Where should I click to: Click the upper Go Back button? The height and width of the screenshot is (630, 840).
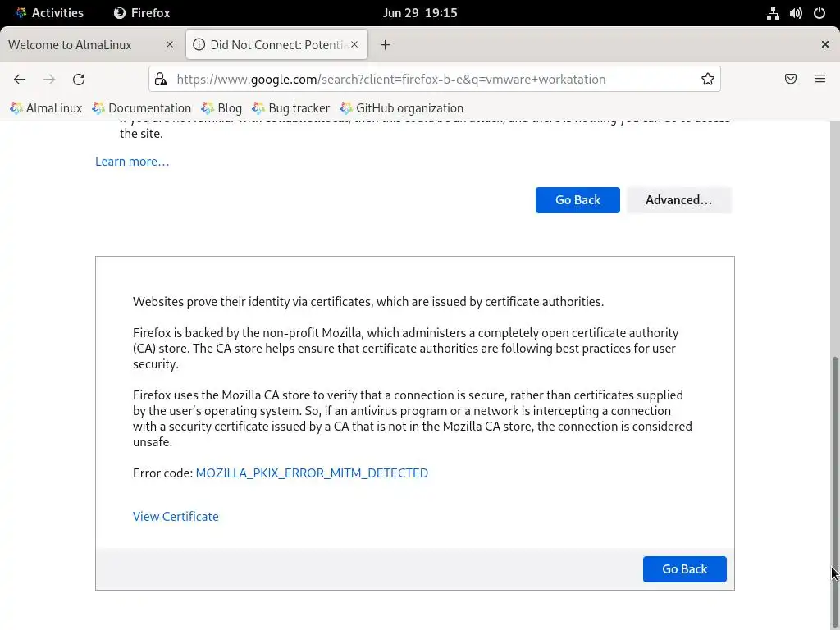click(577, 200)
